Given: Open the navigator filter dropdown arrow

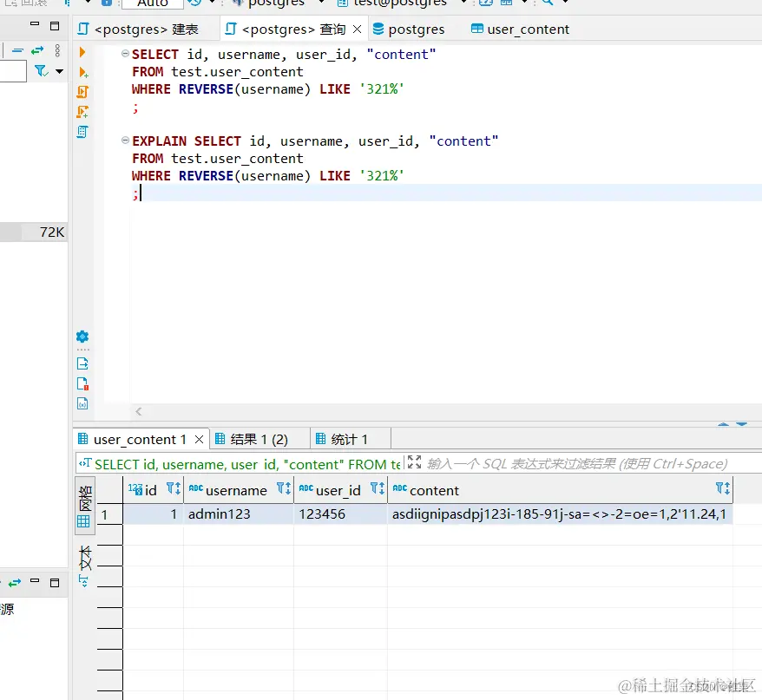Looking at the screenshot, I should pyautogui.click(x=59, y=71).
